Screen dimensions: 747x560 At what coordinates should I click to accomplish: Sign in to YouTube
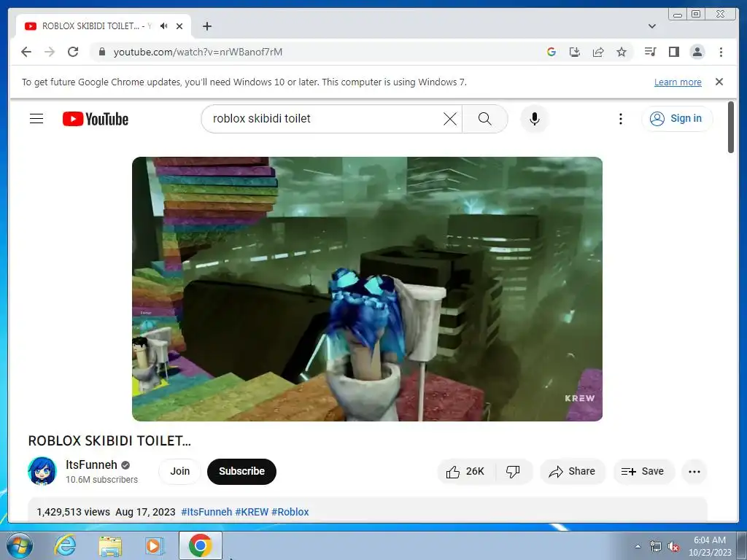676,119
